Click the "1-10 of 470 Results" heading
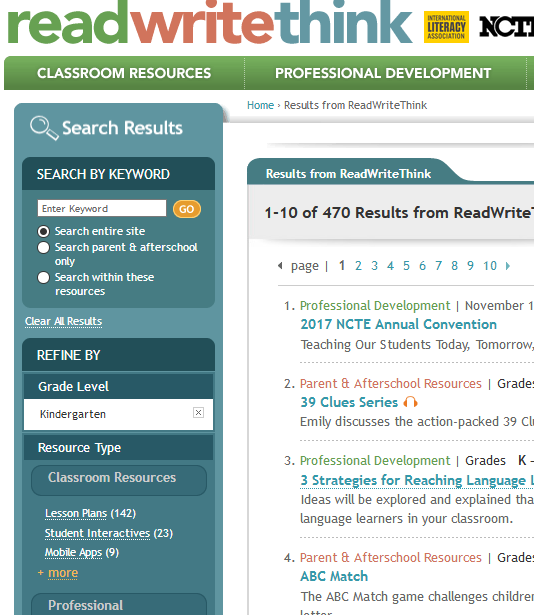The width and height of the screenshot is (534, 615). coord(399,213)
